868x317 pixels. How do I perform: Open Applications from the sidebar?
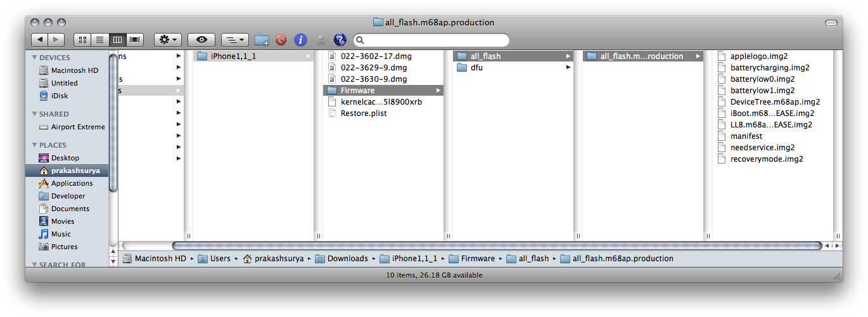(65, 183)
